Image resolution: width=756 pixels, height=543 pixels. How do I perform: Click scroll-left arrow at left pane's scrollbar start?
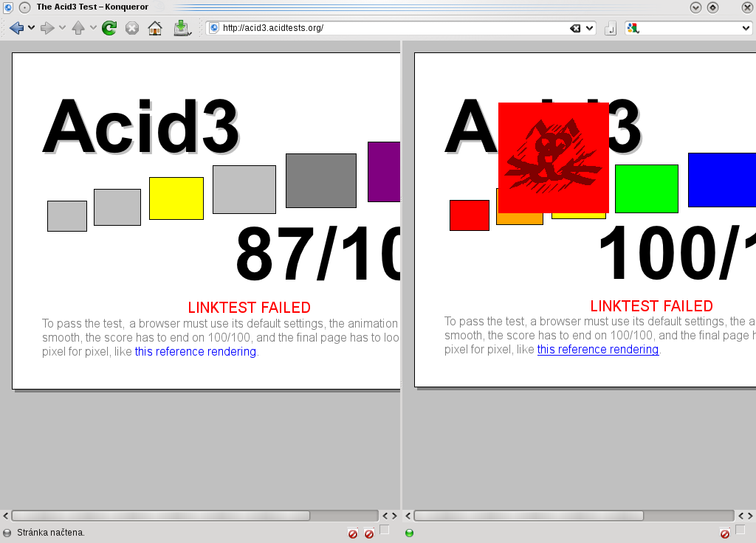point(6,516)
